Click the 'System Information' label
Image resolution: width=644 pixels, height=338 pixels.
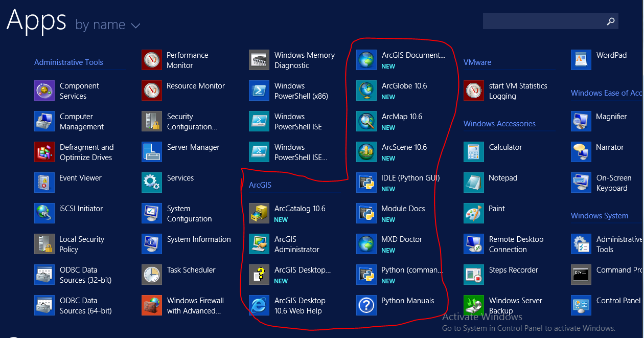click(x=199, y=239)
